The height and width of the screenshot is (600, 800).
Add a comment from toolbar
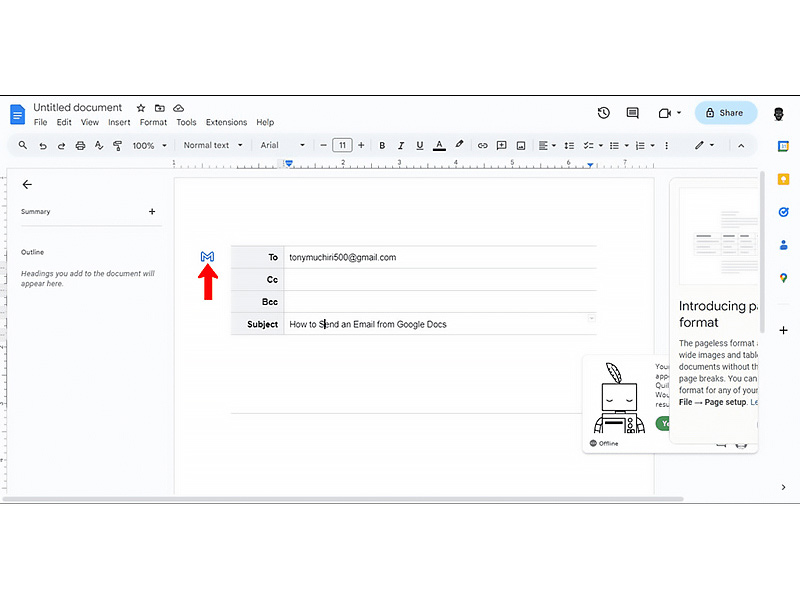pyautogui.click(x=502, y=145)
